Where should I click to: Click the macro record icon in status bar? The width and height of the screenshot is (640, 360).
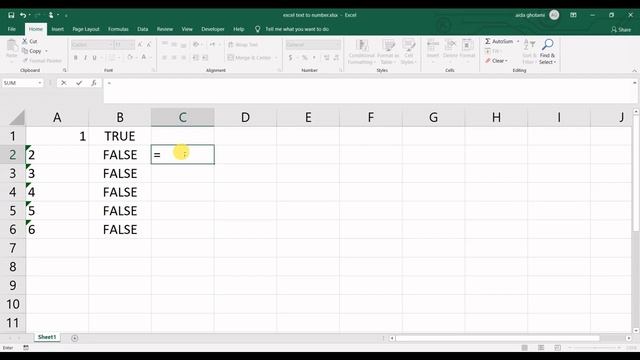pyautogui.click(x=26, y=347)
